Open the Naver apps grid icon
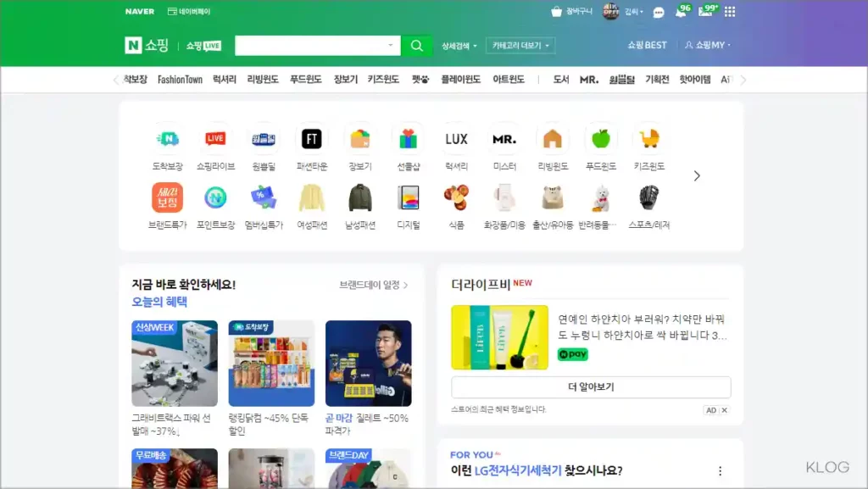Image resolution: width=868 pixels, height=489 pixels. point(730,12)
